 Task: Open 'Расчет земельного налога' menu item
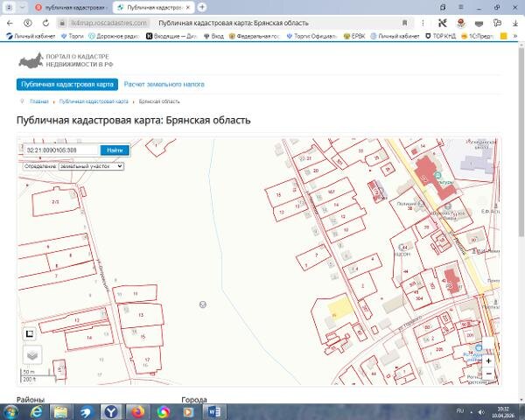point(164,84)
